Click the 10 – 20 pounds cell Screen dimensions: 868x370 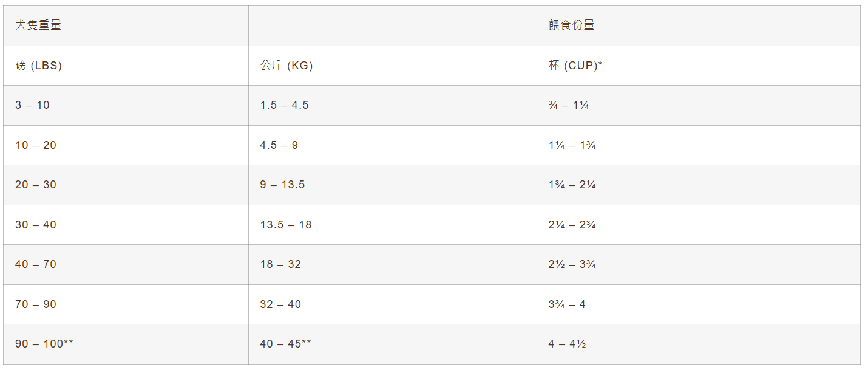click(x=36, y=145)
